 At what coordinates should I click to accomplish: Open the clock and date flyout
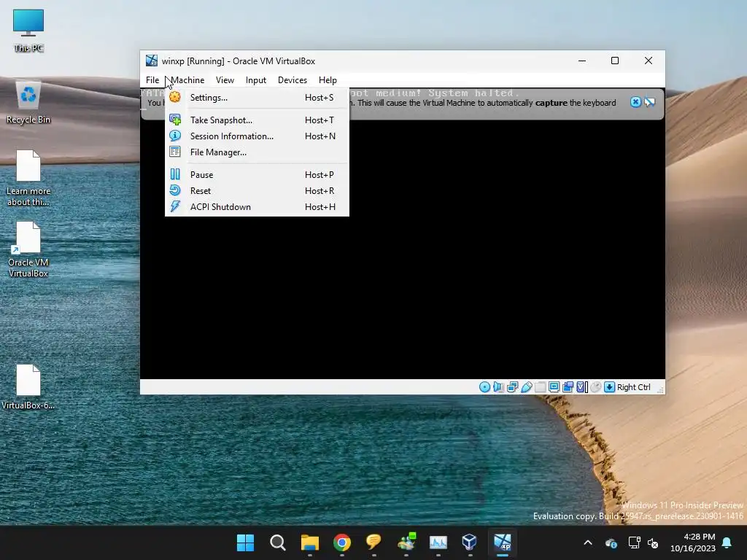(x=693, y=542)
